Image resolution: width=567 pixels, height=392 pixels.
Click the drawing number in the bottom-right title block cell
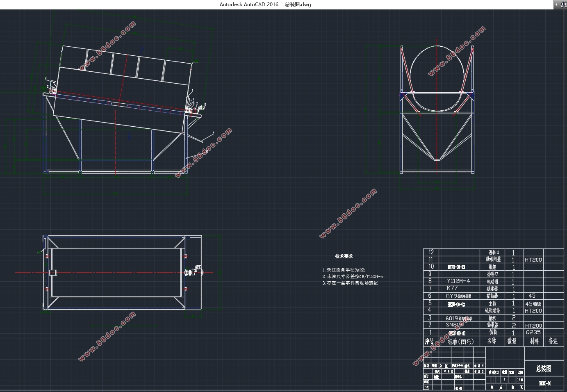[545, 384]
